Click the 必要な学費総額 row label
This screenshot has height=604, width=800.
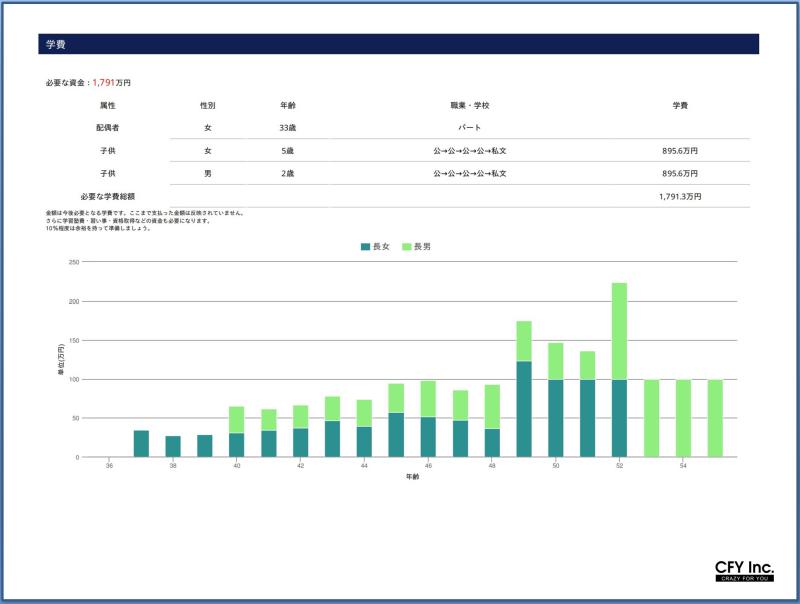(107, 197)
